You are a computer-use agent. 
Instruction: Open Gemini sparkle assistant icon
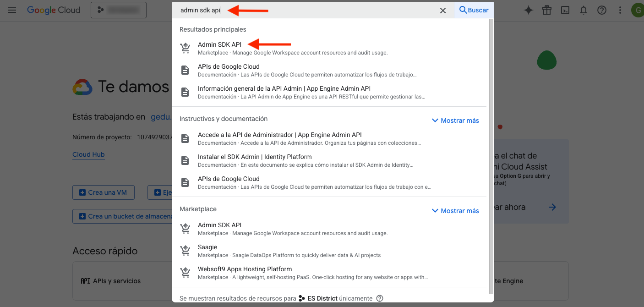[x=529, y=10]
